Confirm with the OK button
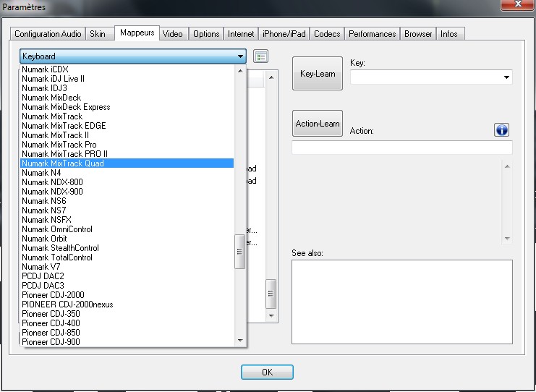The image size is (536, 392). click(267, 372)
